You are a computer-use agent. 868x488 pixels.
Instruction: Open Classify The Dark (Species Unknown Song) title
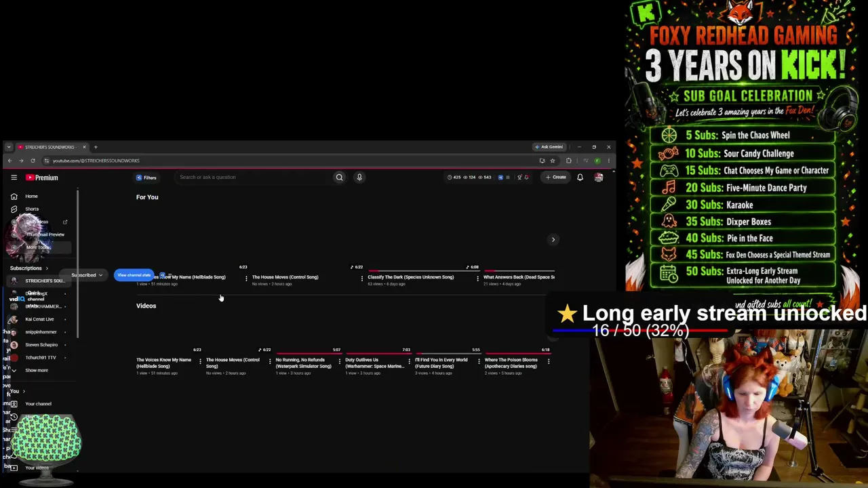point(410,277)
